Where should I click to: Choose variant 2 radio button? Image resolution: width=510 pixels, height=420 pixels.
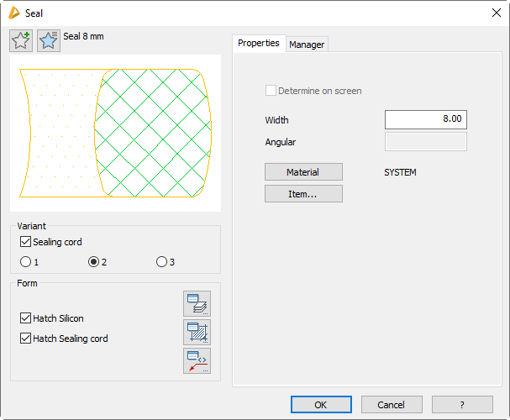(x=94, y=262)
